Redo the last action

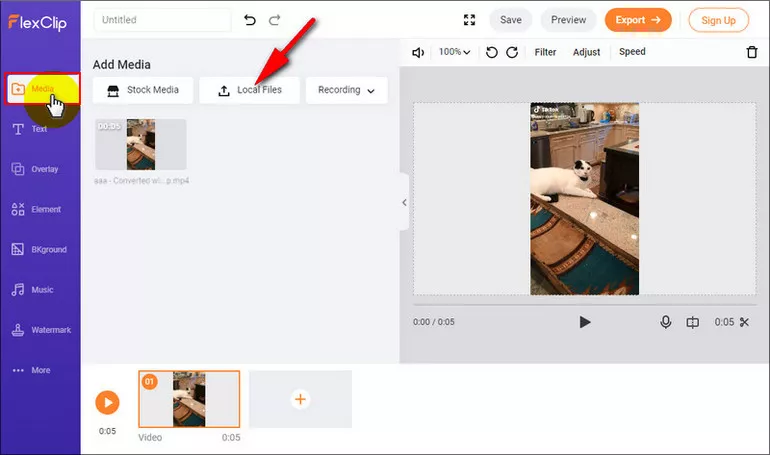pos(275,20)
